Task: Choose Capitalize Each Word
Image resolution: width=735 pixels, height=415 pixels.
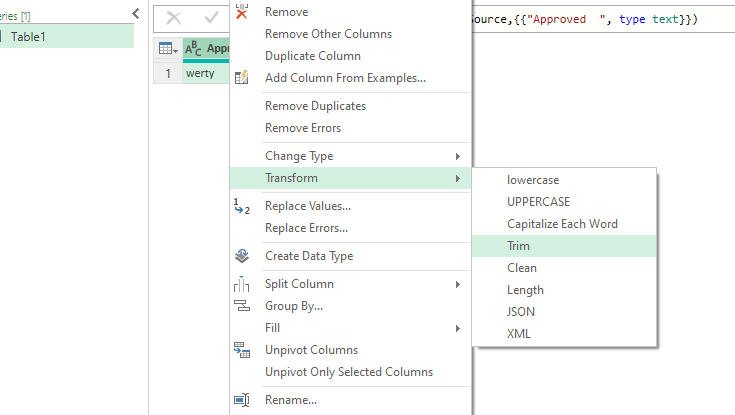Action: [x=564, y=224]
